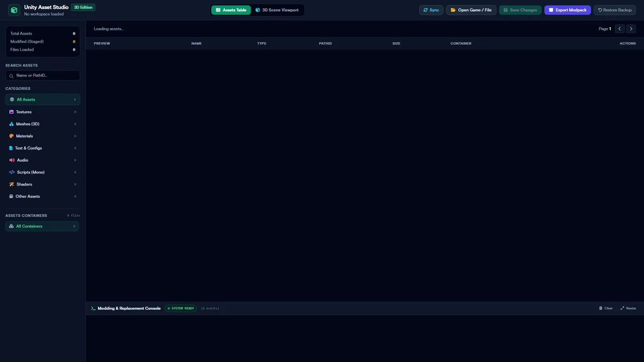Screen dimensions: 644x362
Task: Switch to the Assets Table tab
Action: click(x=231, y=10)
